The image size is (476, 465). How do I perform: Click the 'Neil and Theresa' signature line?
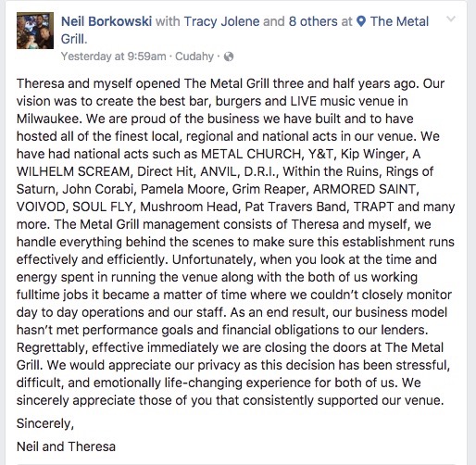[66, 446]
